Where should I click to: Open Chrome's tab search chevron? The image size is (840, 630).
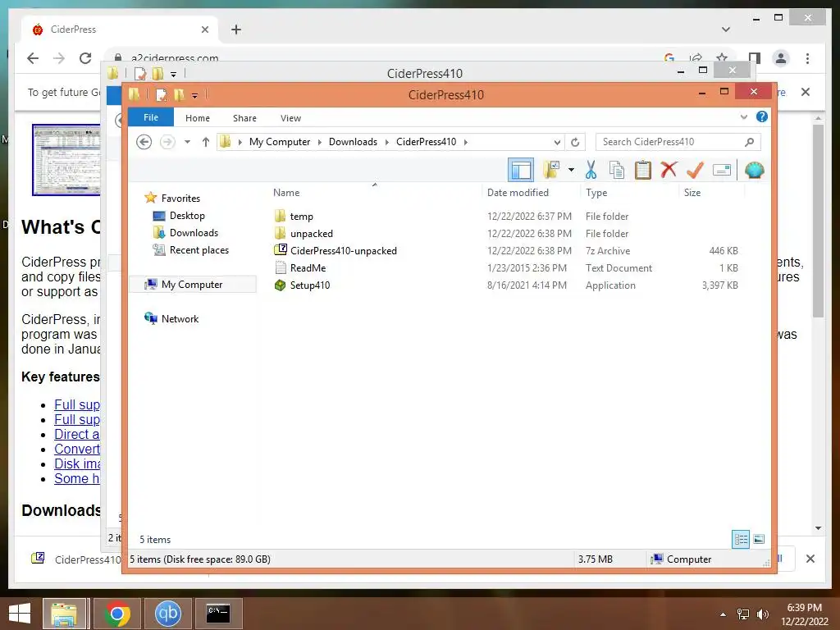click(725, 30)
